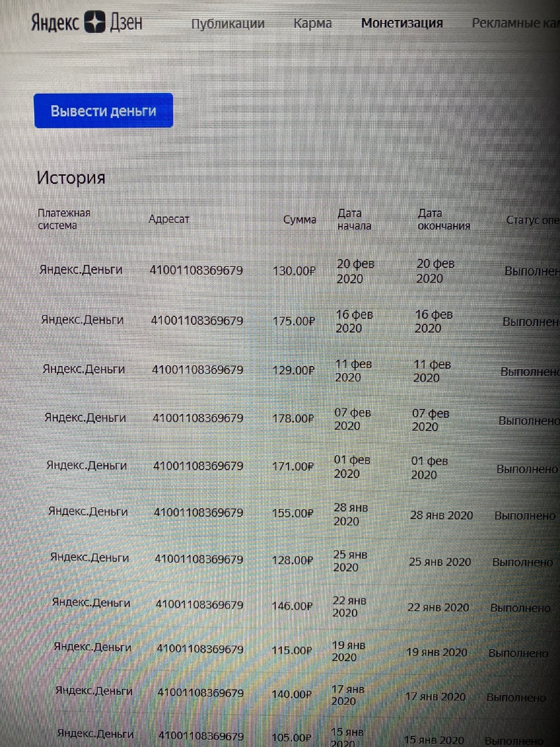Select the 146.00₽ amount cell
The height and width of the screenshot is (747, 560).
[291, 606]
